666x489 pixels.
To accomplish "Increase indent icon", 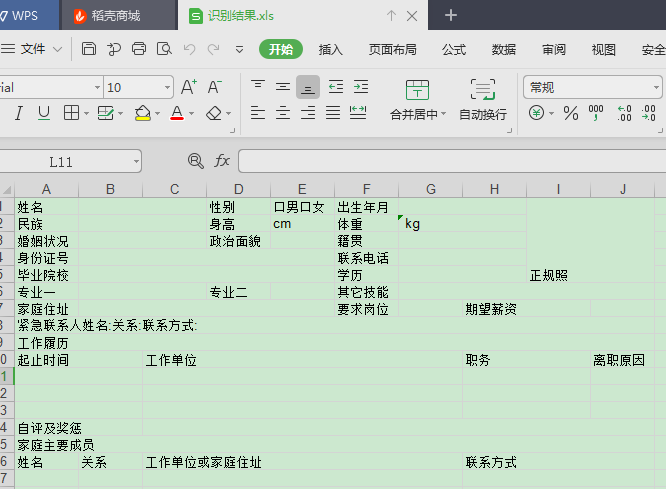I will click(x=361, y=87).
